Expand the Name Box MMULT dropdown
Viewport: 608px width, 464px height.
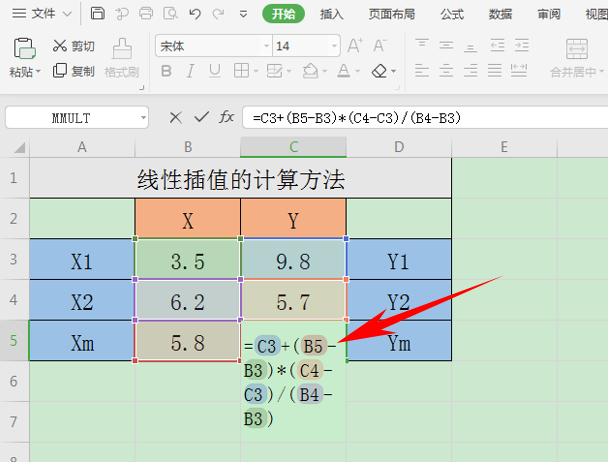point(143,117)
